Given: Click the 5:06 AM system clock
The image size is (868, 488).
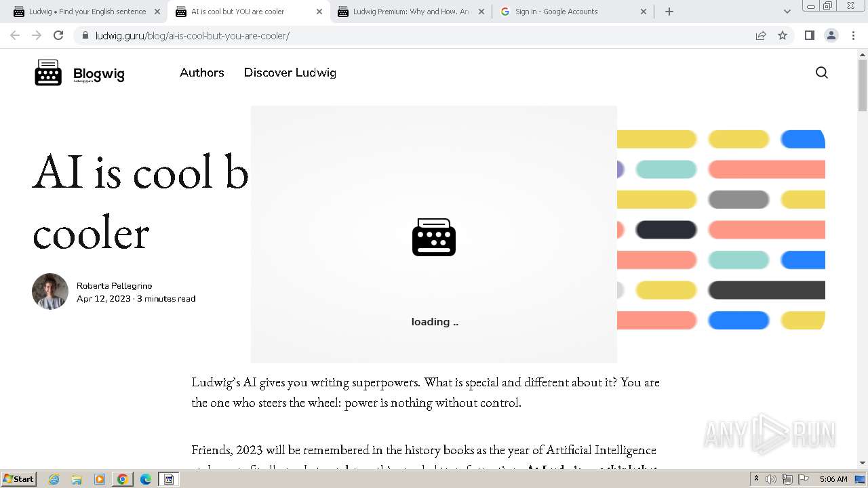Looking at the screenshot, I should coord(833,479).
